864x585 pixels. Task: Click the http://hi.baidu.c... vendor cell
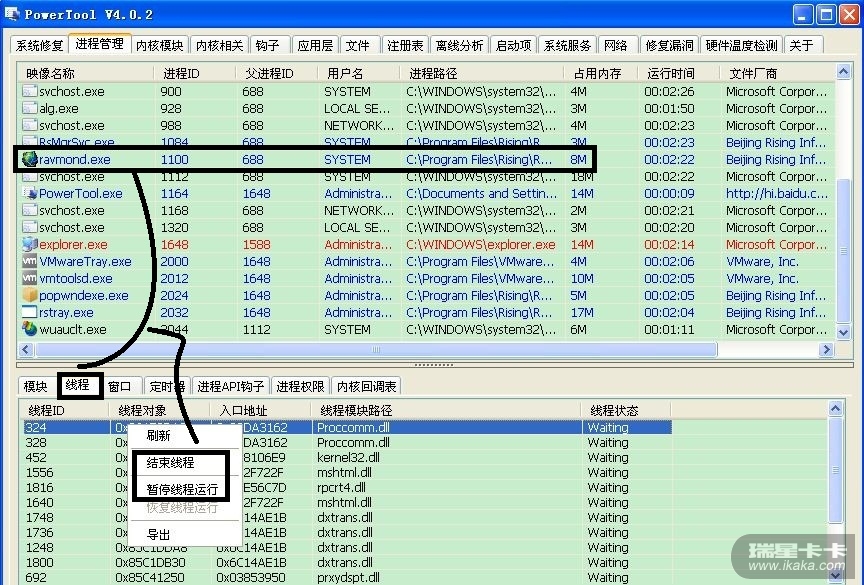pos(776,193)
